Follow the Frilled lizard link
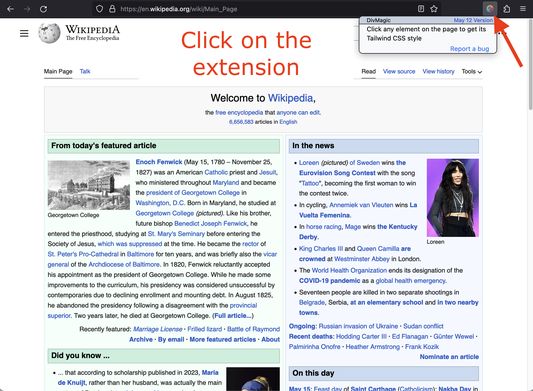This screenshot has height=391, width=533. (205, 329)
